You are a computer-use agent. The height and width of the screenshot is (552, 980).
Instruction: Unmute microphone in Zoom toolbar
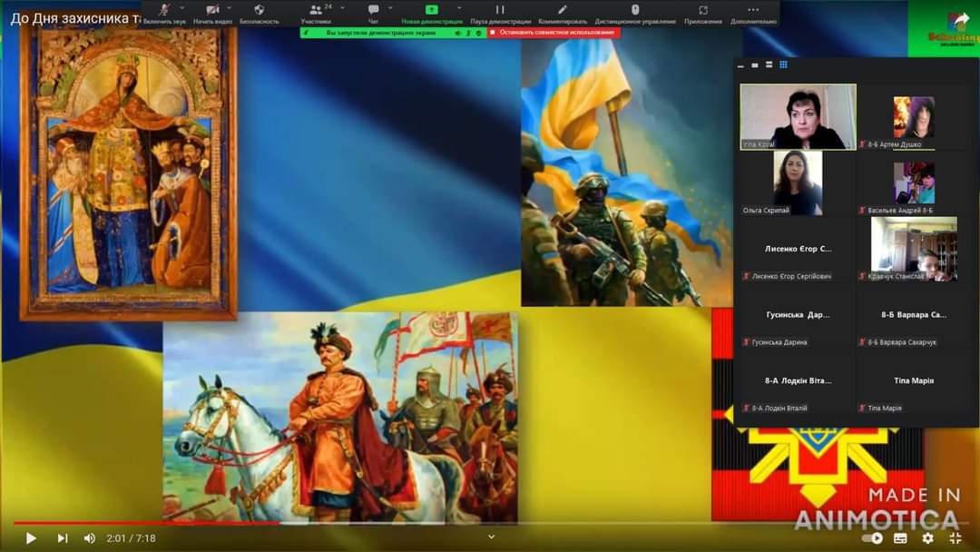point(164,13)
